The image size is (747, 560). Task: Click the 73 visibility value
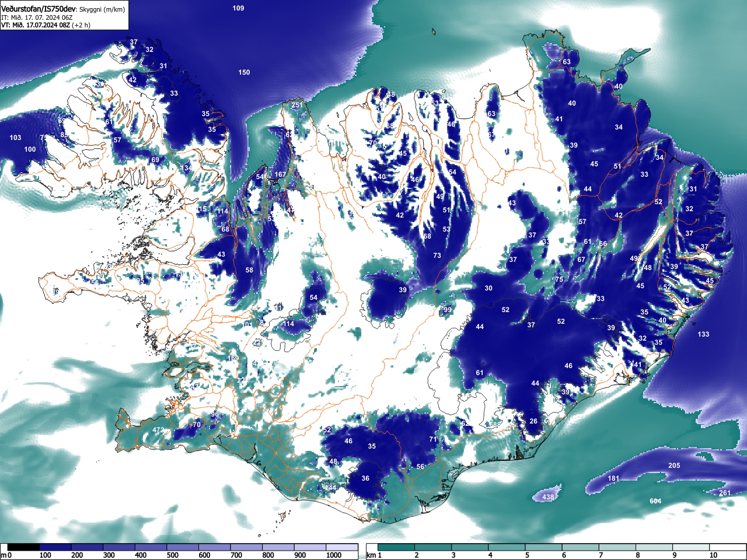[437, 256]
